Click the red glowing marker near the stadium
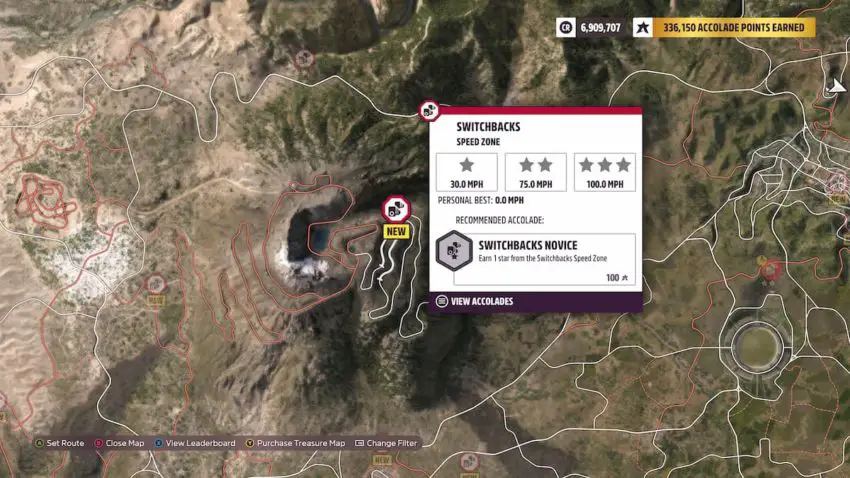 point(770,269)
